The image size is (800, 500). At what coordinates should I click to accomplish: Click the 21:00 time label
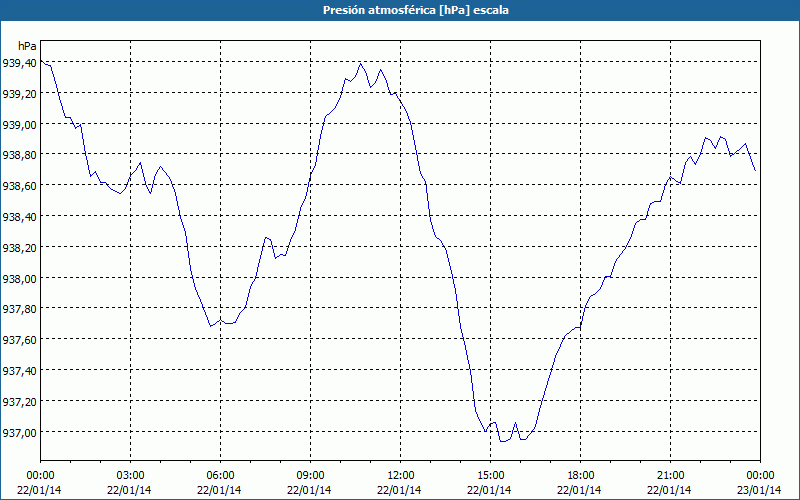click(x=670, y=476)
